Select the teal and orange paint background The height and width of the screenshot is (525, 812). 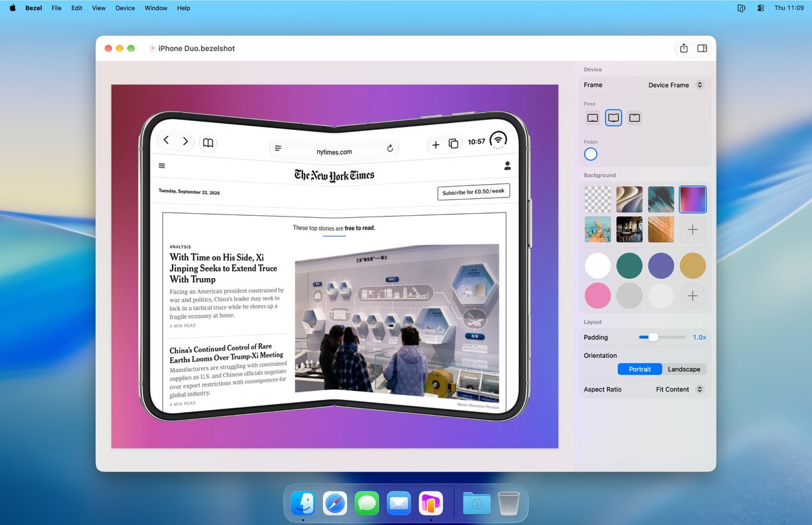tap(597, 230)
